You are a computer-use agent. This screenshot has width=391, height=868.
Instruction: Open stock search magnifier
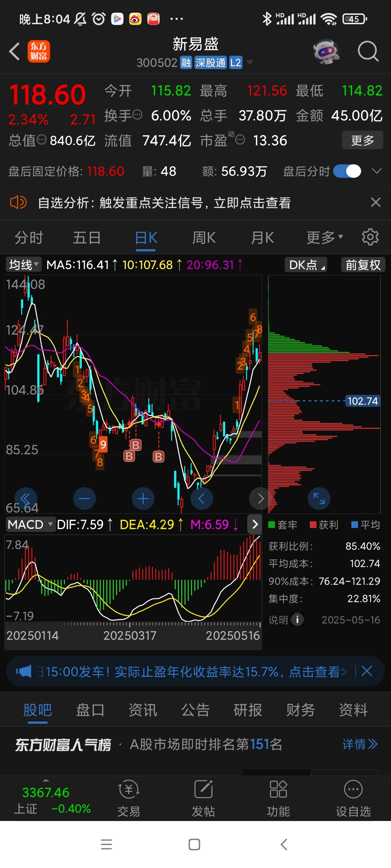(x=368, y=51)
